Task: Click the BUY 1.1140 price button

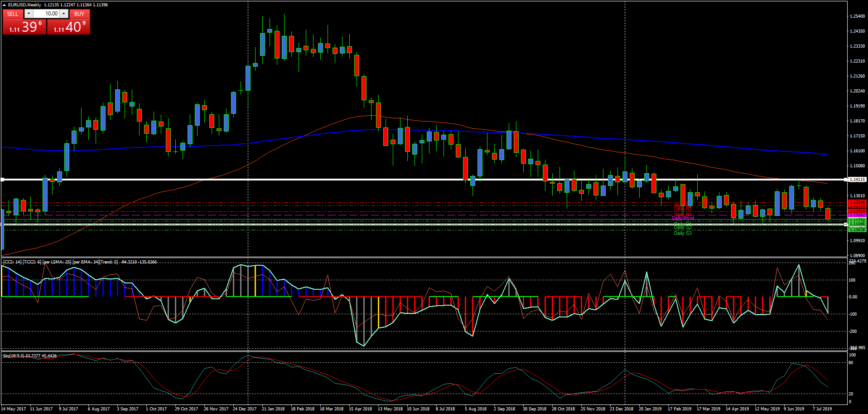Action: point(68,27)
